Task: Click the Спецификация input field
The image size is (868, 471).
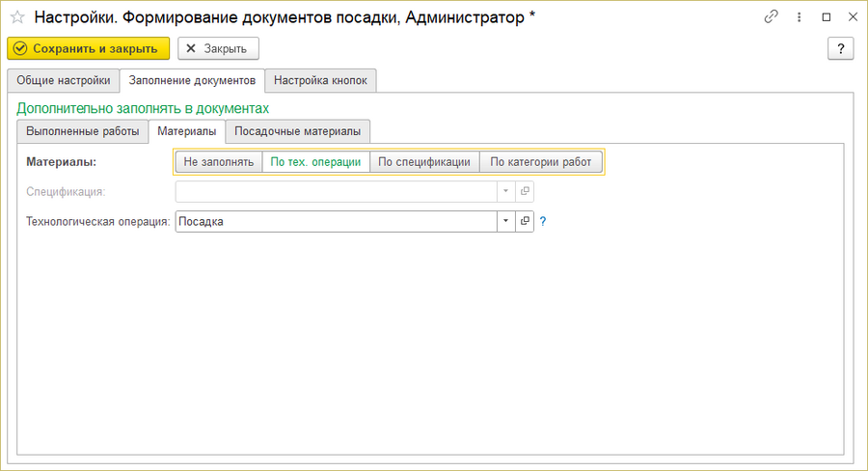Action: click(336, 191)
